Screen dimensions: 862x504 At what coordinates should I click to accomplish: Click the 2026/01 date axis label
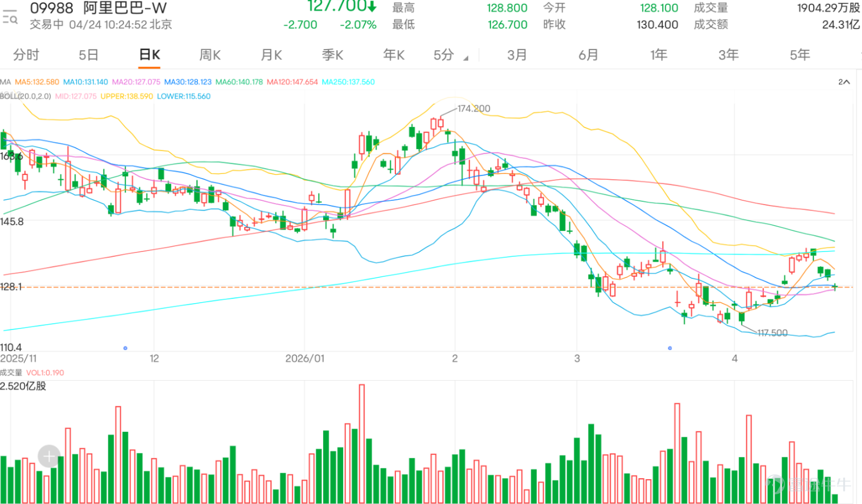[x=305, y=359]
